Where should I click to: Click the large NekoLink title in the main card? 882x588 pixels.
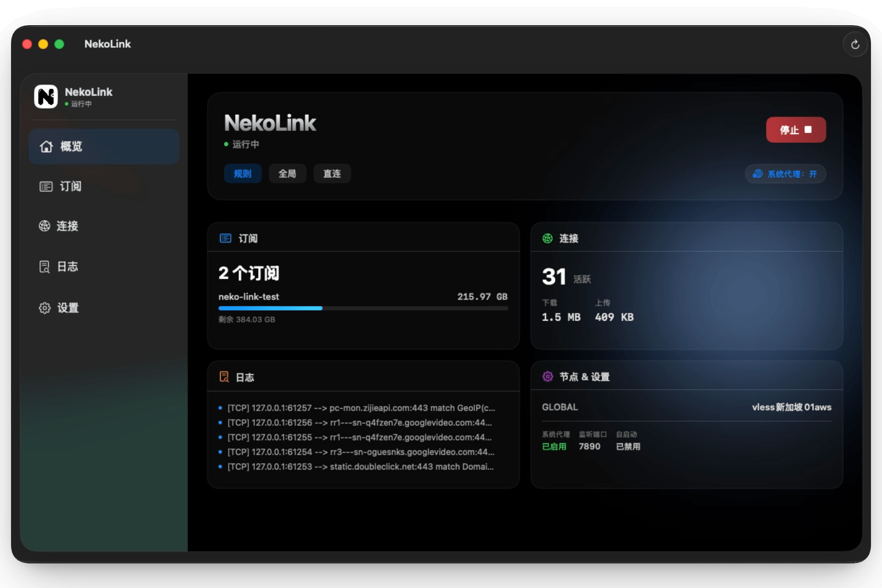tap(270, 123)
